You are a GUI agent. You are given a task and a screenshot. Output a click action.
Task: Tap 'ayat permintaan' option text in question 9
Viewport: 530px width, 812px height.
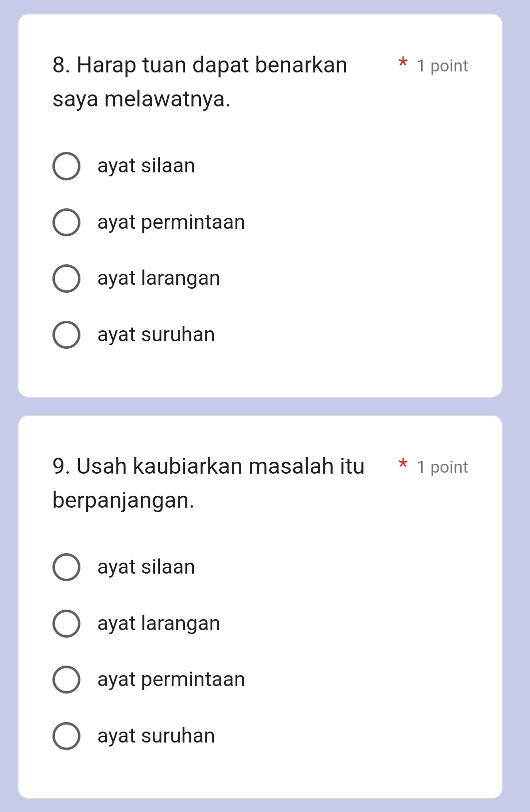171,680
